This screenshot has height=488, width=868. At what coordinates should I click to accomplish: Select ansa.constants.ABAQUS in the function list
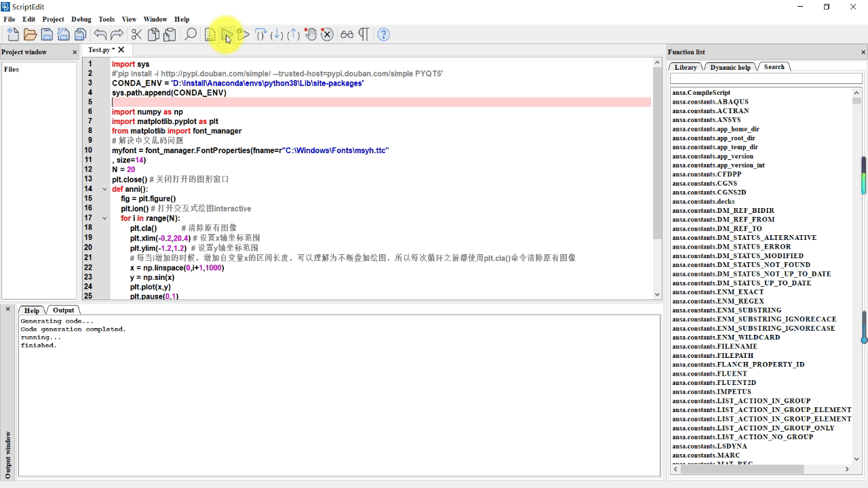click(x=710, y=102)
